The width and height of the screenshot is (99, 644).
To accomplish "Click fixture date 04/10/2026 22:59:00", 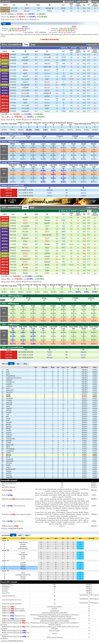I will pyautogui.click(x=26, y=352).
